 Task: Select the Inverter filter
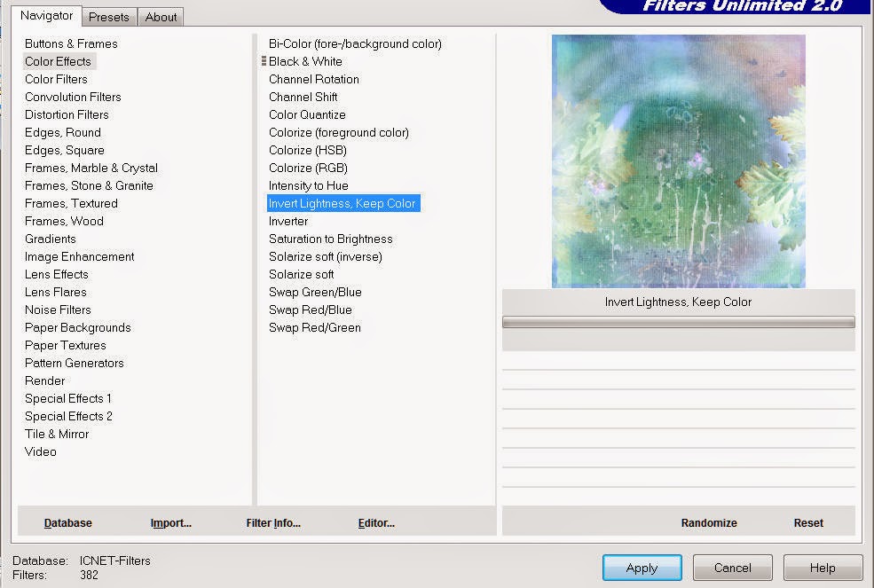click(x=288, y=221)
